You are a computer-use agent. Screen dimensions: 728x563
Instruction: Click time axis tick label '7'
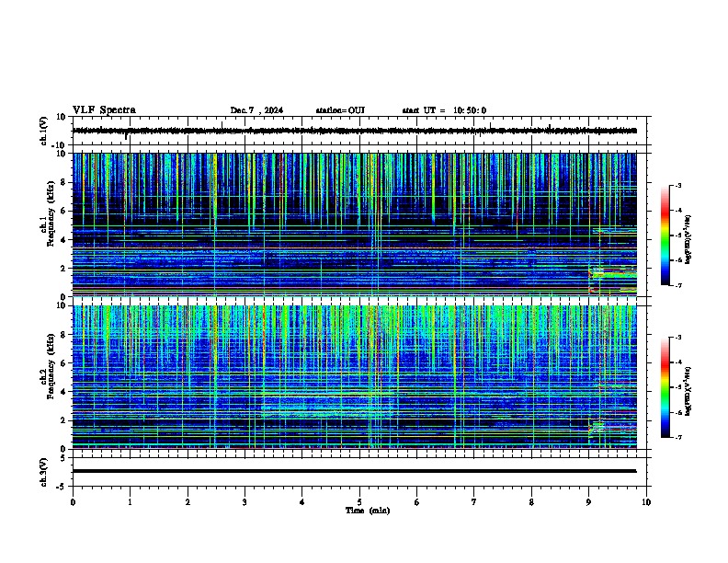[x=474, y=502]
